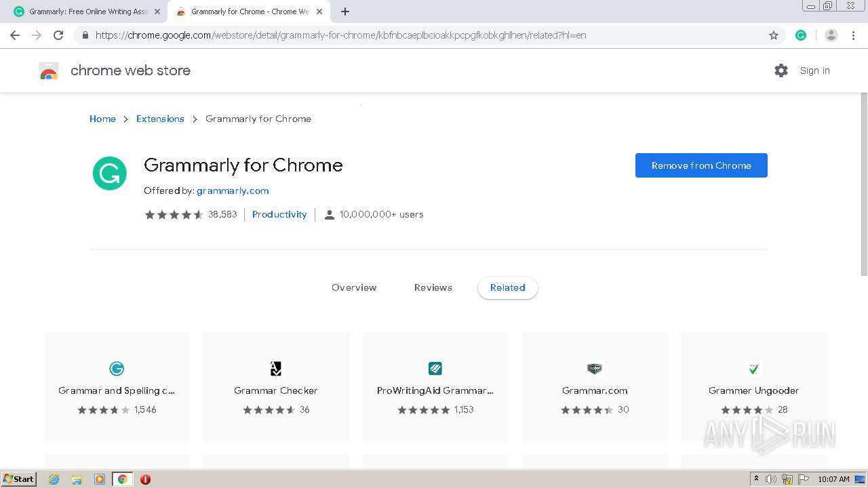Click the Grammarly star rating
Screen dimensions: 868x488
174,214
